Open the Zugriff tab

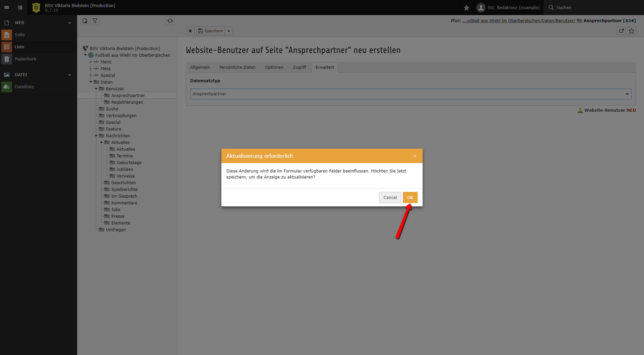(299, 67)
